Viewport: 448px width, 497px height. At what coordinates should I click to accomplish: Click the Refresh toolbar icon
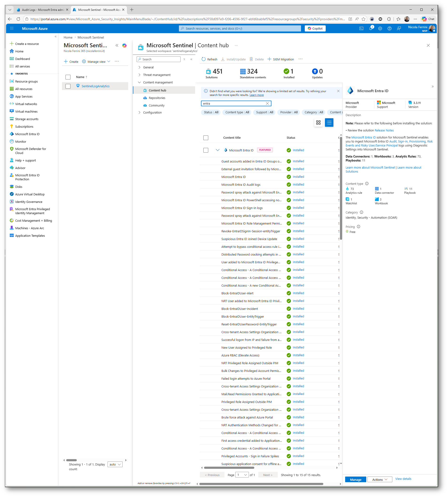point(204,59)
